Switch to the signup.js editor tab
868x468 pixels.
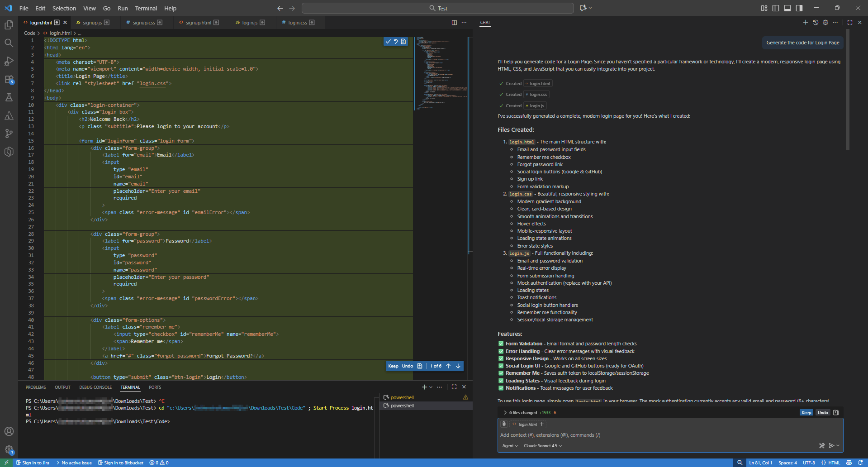click(x=92, y=22)
